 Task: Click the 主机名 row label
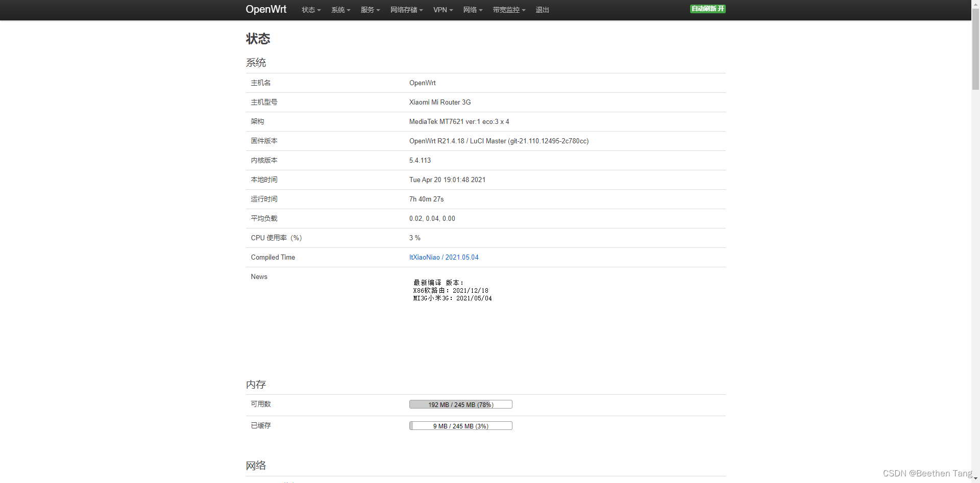(x=261, y=83)
